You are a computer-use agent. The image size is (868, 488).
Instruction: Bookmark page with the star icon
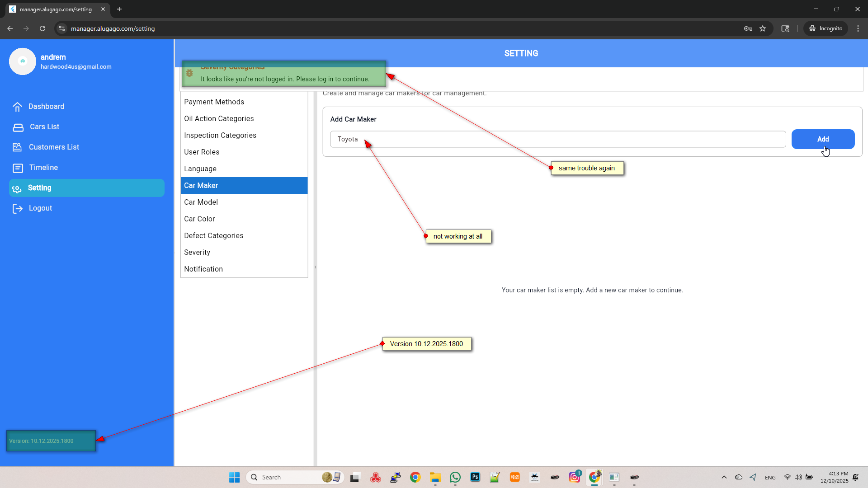point(763,28)
